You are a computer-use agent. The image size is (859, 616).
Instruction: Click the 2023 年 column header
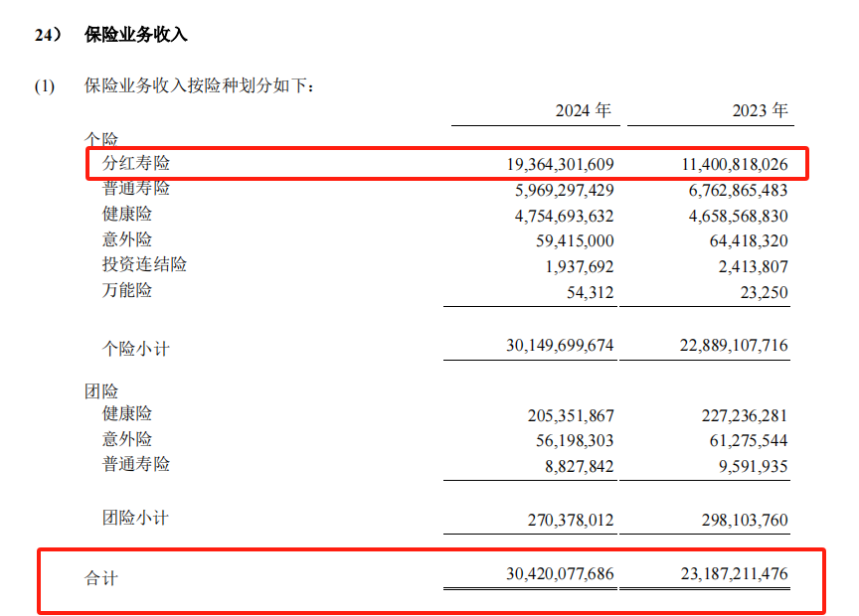[x=761, y=110]
